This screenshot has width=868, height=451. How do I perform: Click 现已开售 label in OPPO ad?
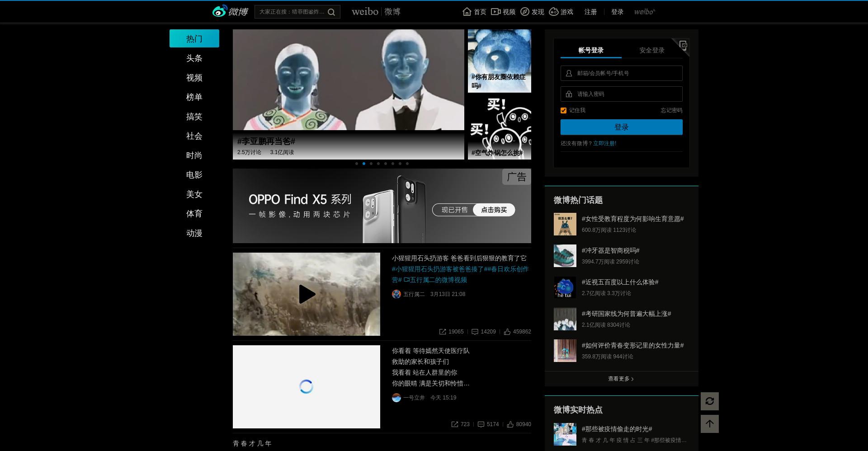(454, 210)
